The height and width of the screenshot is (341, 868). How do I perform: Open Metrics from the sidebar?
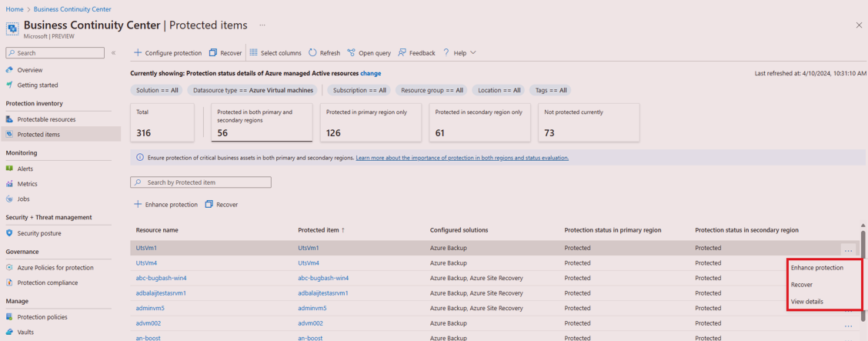coord(27,184)
